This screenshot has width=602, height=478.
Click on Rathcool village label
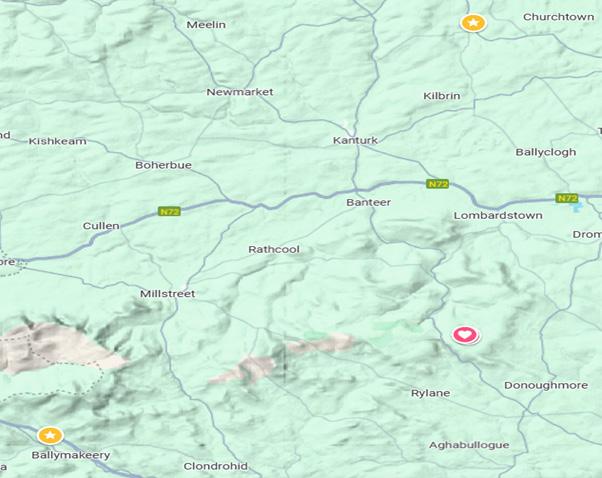point(274,250)
